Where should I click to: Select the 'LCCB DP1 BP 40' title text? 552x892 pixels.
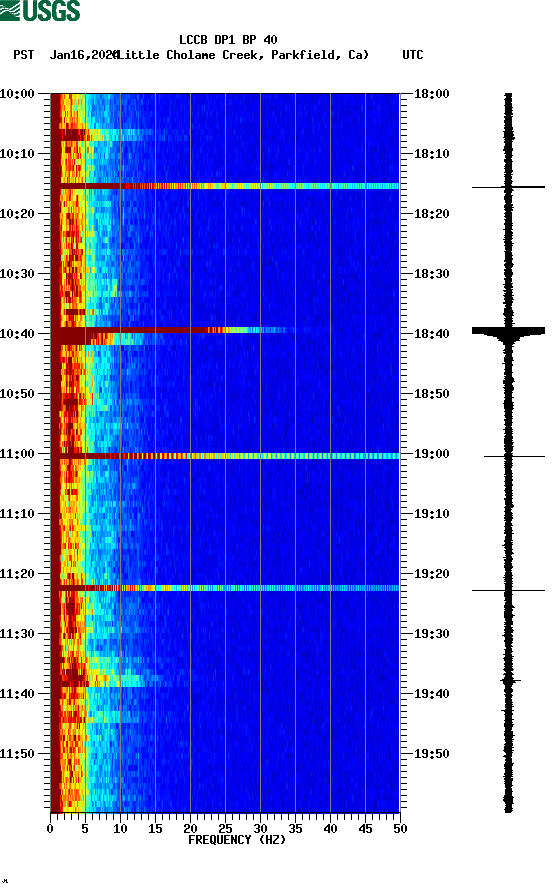228,40
